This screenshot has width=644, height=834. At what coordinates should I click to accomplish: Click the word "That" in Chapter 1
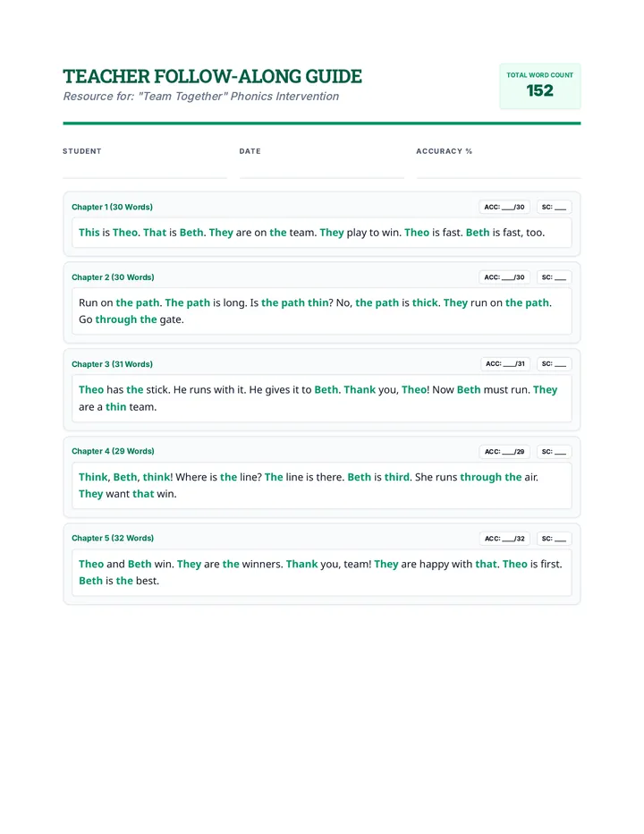click(155, 233)
